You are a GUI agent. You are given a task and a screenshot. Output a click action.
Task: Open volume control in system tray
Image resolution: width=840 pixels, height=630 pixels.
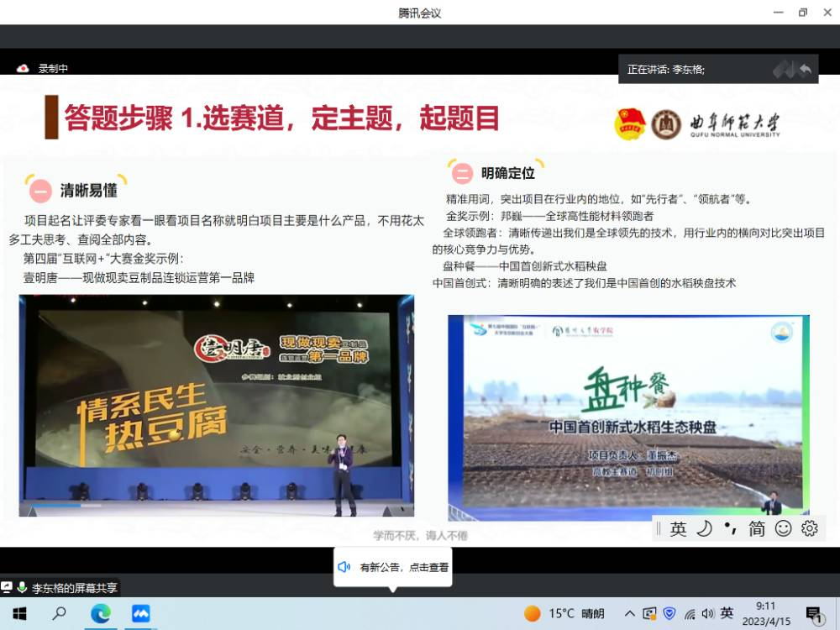(x=707, y=614)
